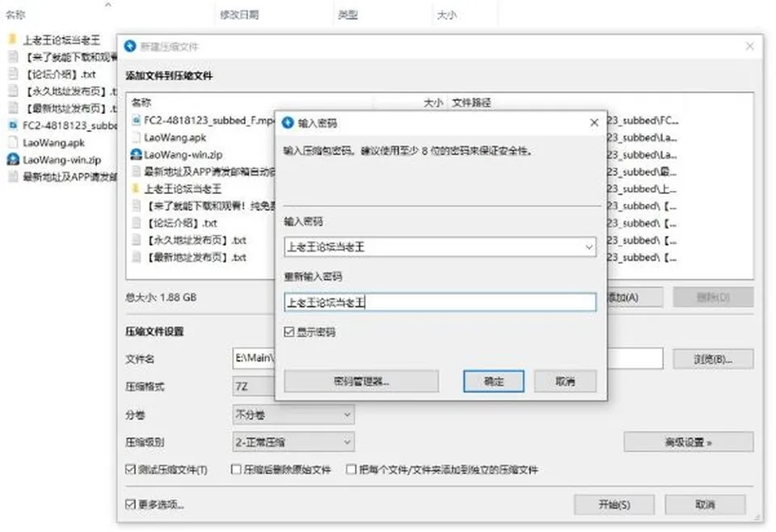Click the FC2-4818123_subbed_F mp4 icon in archive list
Screen dimensions: 776x532
(x=136, y=120)
